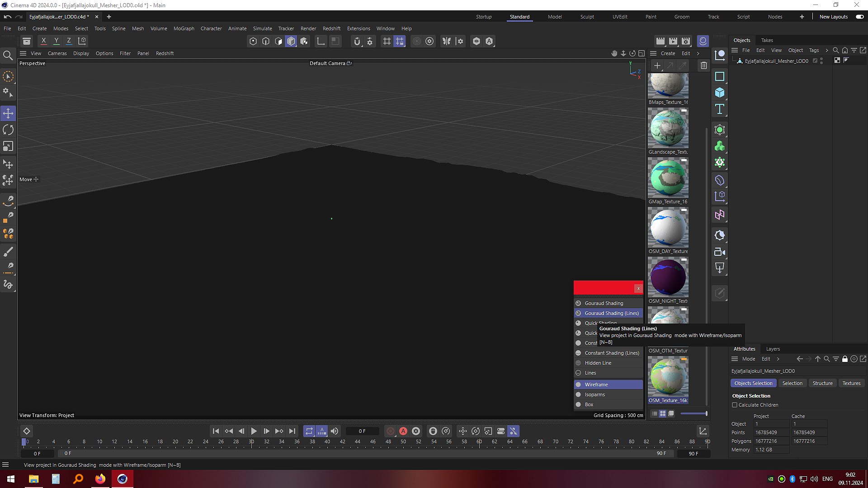Open the Structure tab in Attributes
868x488 pixels.
tap(822, 383)
